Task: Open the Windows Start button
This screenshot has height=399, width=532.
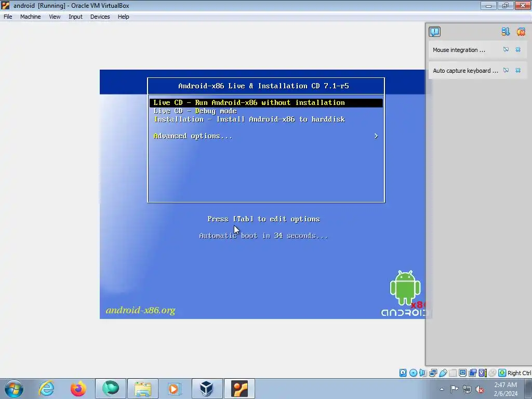Action: (14, 389)
